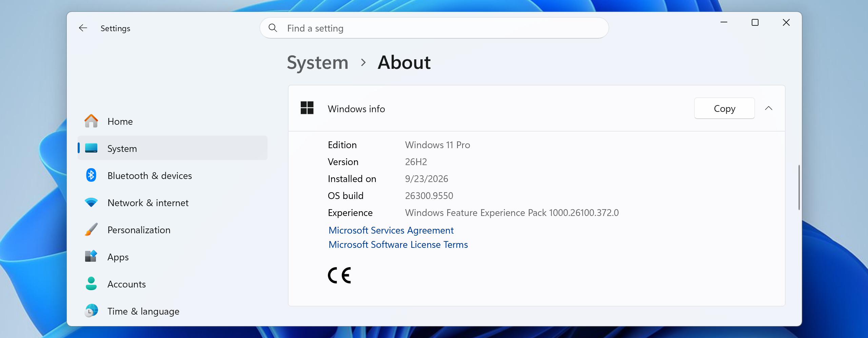Collapse the Windows info section chevron
This screenshot has width=868, height=338.
tap(768, 108)
